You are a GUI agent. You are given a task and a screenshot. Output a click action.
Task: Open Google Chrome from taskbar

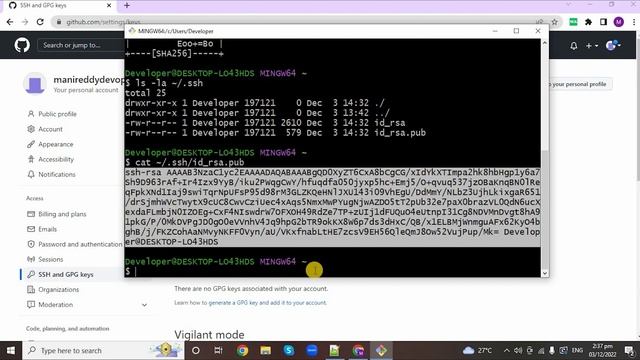tap(242, 350)
